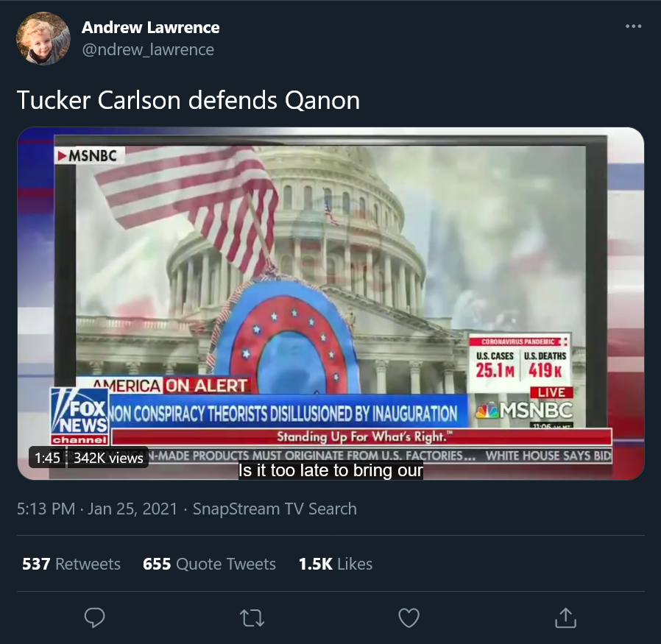Open Andrew Lawrence's profile picture
Screen dimensions: 661x644
point(43,38)
